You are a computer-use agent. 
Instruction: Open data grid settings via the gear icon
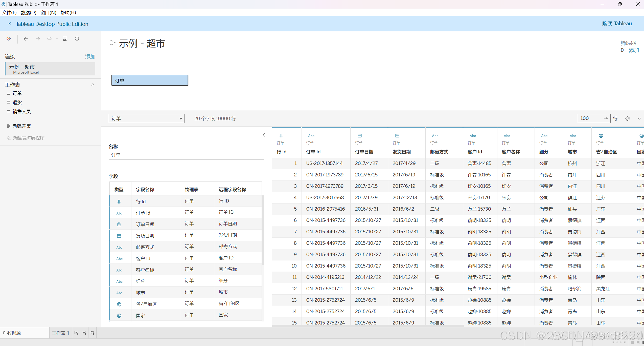tap(628, 118)
